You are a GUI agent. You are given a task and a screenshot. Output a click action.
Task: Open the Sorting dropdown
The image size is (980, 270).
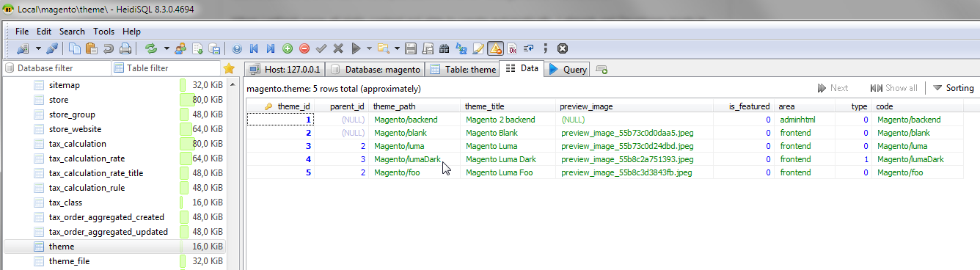click(954, 88)
